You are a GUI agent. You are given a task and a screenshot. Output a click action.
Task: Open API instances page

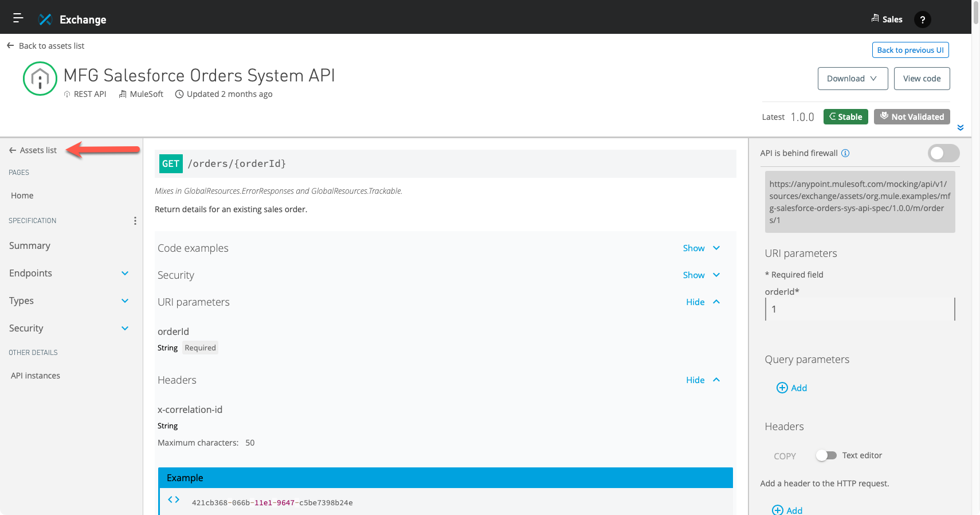[x=36, y=376]
